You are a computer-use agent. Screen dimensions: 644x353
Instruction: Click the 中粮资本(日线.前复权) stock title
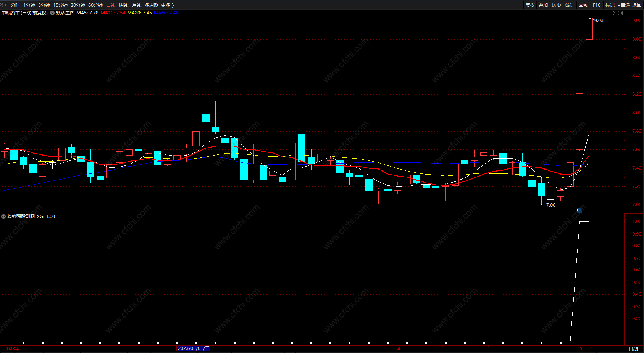[25, 13]
